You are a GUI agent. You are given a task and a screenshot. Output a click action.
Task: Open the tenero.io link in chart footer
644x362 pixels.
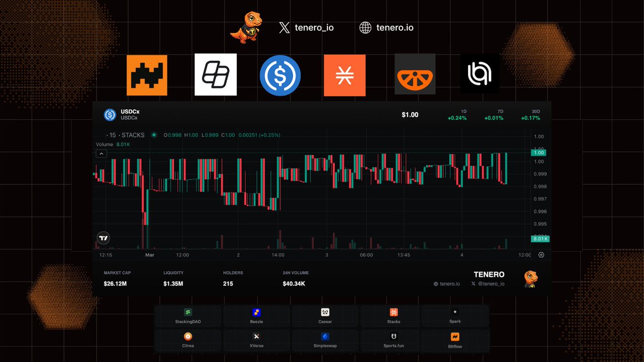pos(447,284)
